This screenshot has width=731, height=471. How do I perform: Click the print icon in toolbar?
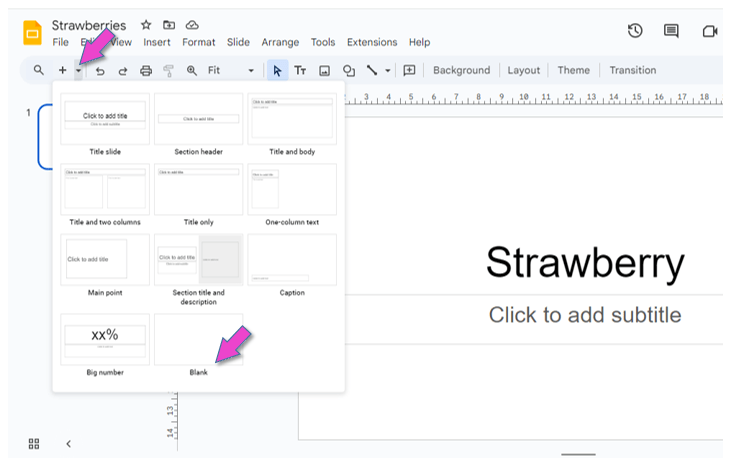146,71
